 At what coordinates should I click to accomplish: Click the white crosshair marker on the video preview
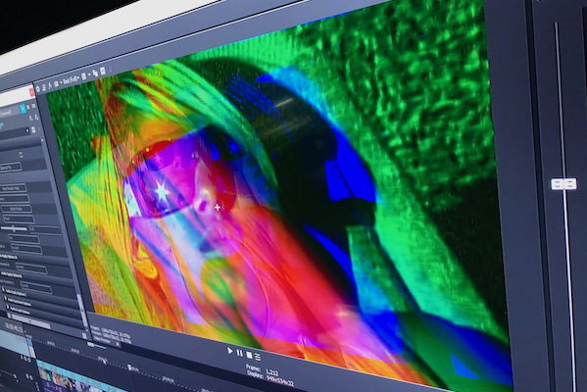tap(218, 207)
